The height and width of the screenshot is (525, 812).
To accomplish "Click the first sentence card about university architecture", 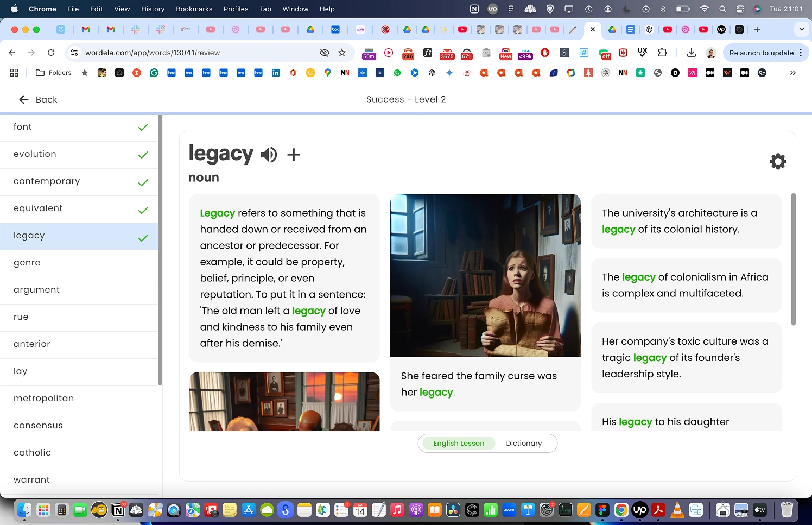I will coord(686,221).
